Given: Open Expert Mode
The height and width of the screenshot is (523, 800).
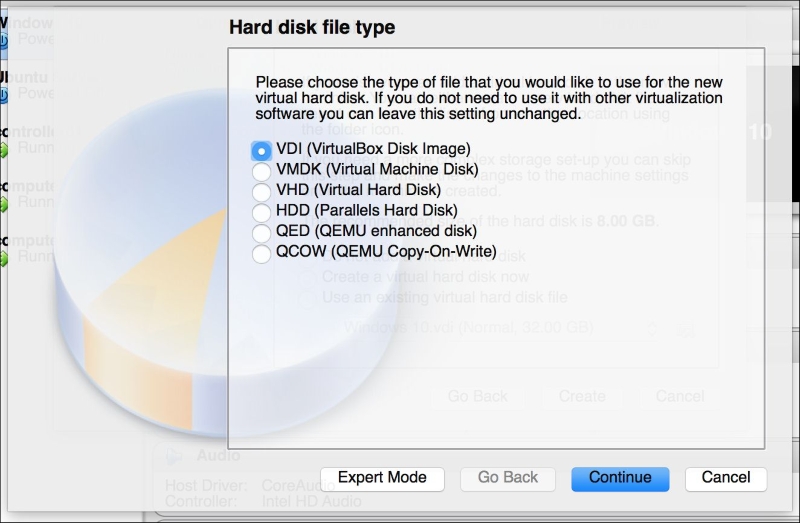Looking at the screenshot, I should (382, 479).
